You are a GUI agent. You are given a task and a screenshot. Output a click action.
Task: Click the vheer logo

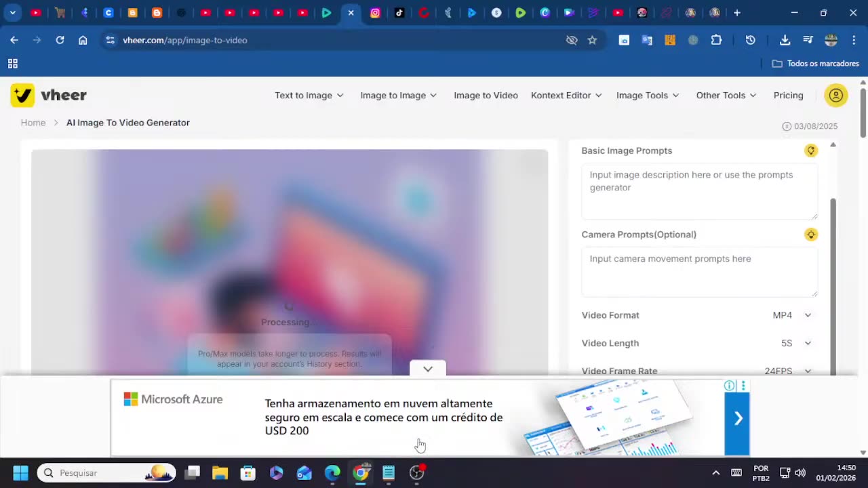48,96
